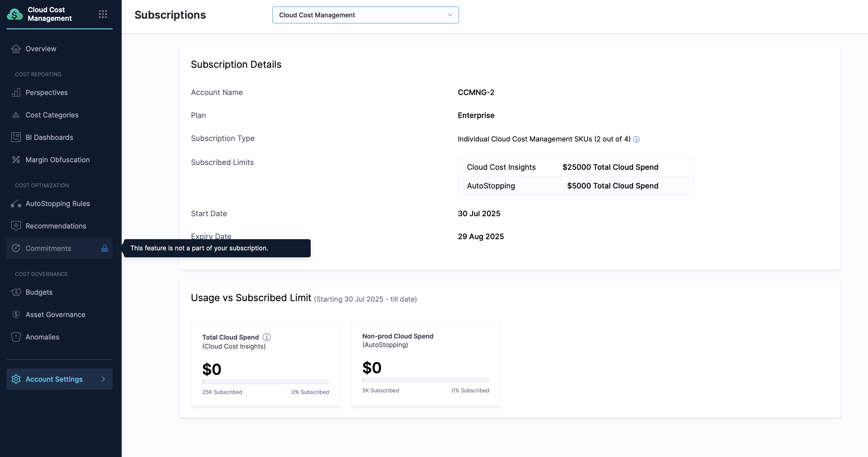868x457 pixels.
Task: Open Asset Governance in the sidebar
Action: click(x=55, y=315)
